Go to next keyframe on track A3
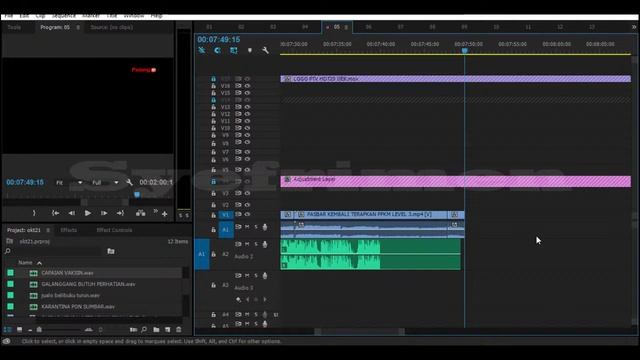640x360 pixels. [265, 300]
